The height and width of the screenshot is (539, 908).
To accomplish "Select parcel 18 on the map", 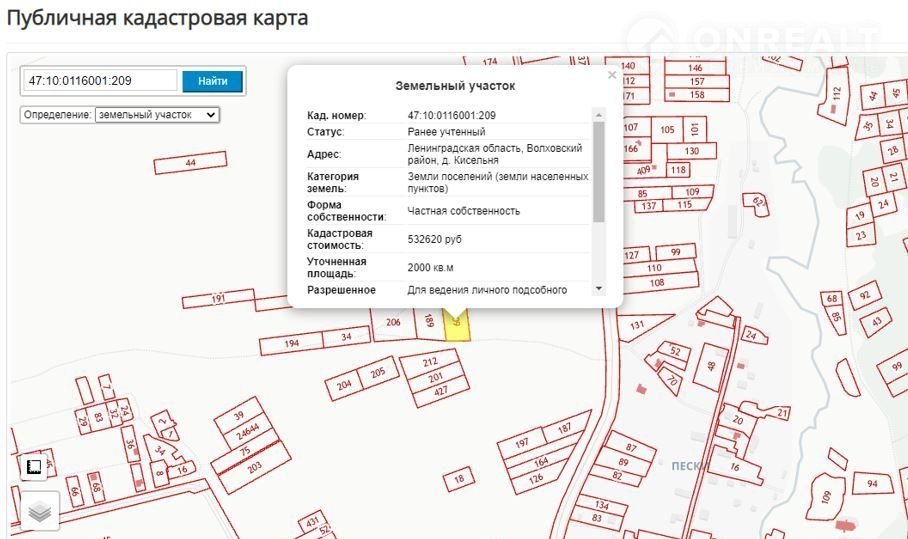I will coord(459,480).
